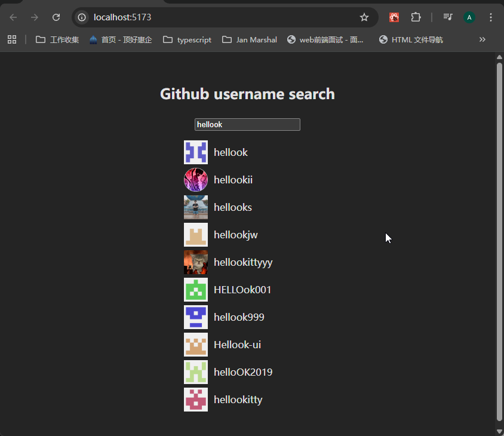Click the Hellook-ui username result
Viewport: 504px width, 436px height.
(237, 345)
